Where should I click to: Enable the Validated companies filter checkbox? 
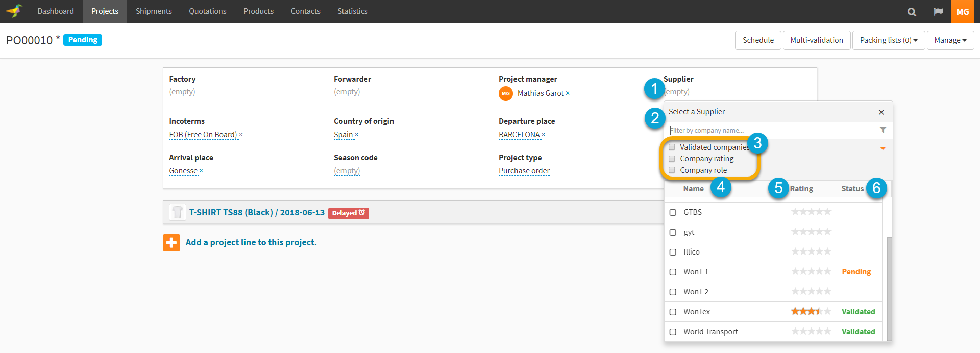pyautogui.click(x=672, y=147)
